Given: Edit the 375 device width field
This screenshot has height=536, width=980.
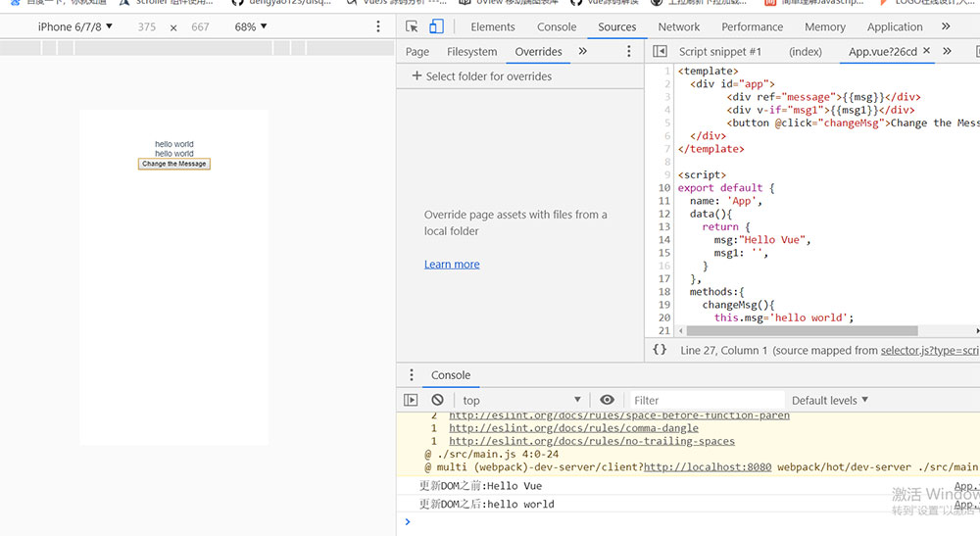Looking at the screenshot, I should (x=147, y=26).
